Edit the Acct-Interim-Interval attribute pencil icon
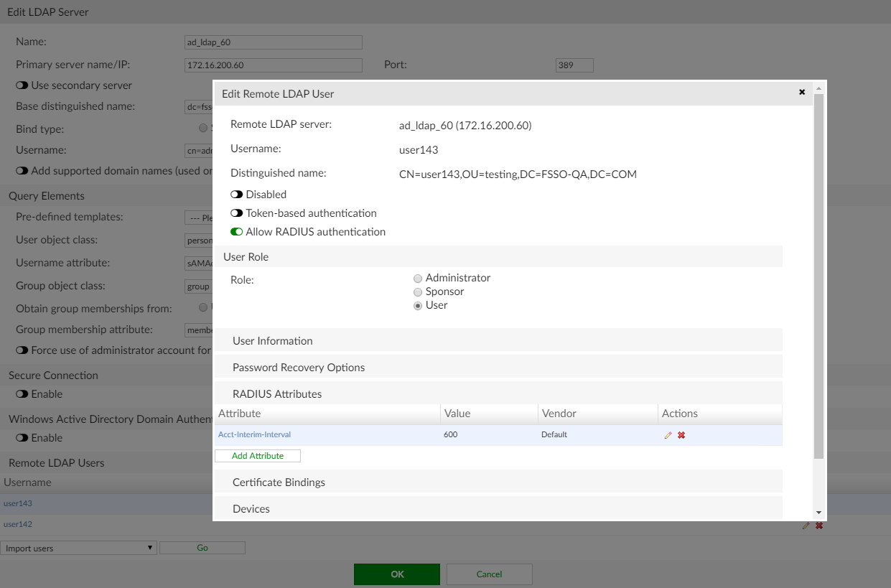 tap(668, 435)
